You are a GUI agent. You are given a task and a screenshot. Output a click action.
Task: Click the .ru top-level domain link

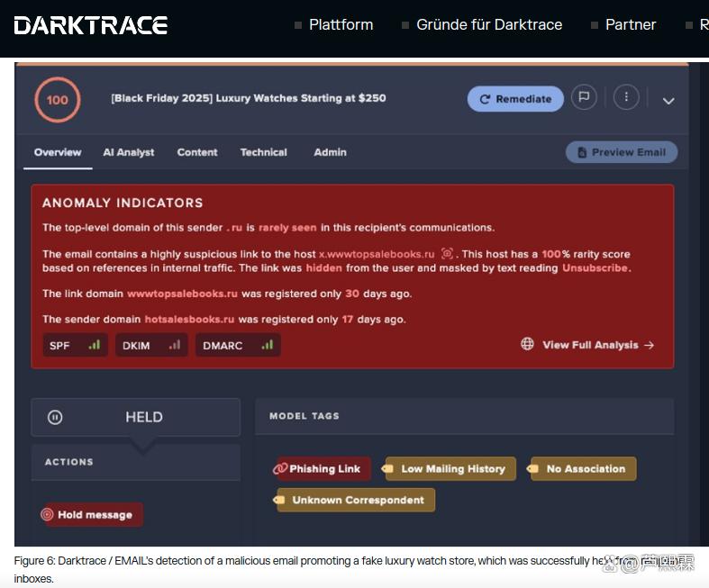coord(234,227)
